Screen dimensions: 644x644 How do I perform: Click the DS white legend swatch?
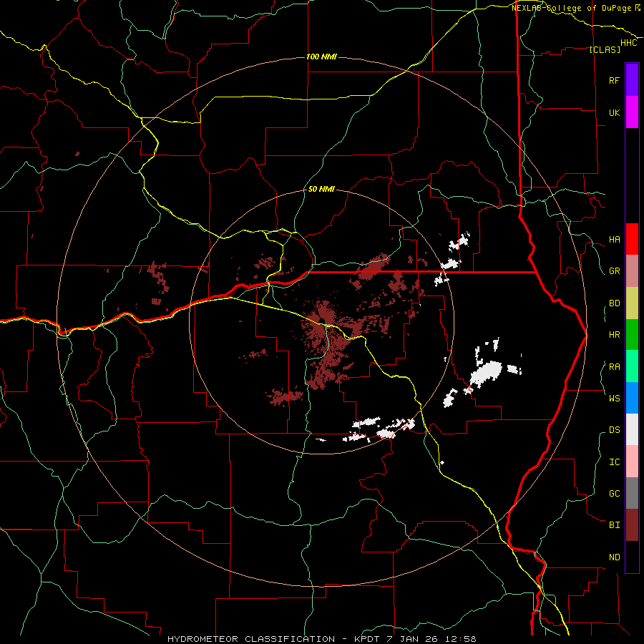[632, 429]
